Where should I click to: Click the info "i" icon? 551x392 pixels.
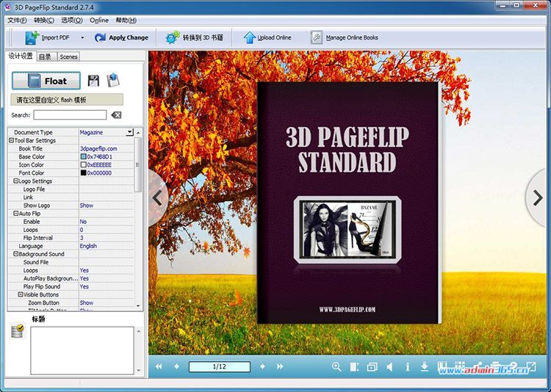407,367
